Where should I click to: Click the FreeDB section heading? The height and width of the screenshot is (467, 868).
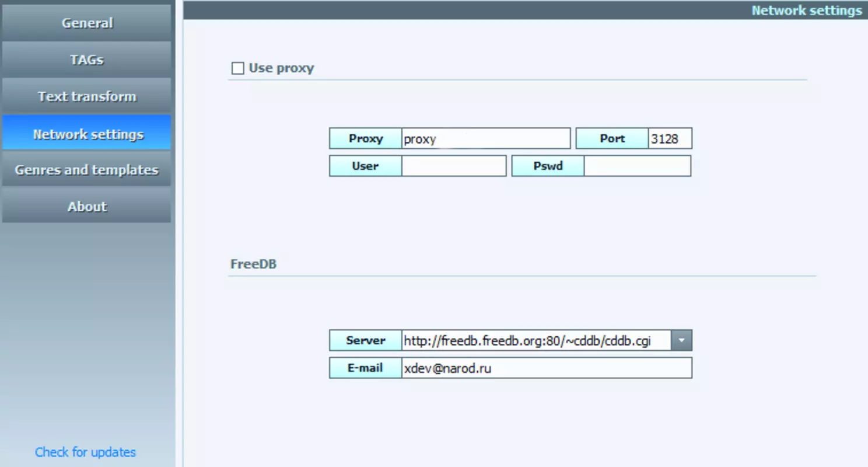point(253,264)
